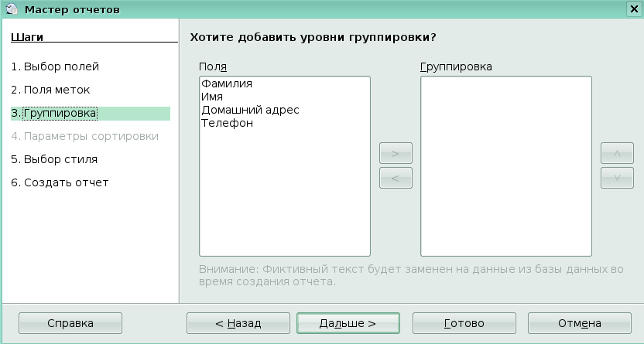Go to step 2 Поля меток
644x344 pixels.
50,90
